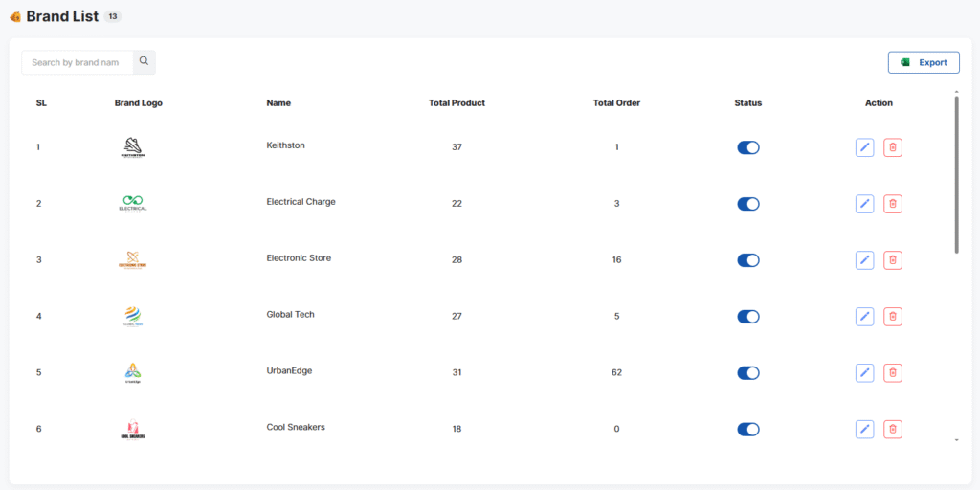Click Electronic Store's total order 16

click(x=617, y=260)
